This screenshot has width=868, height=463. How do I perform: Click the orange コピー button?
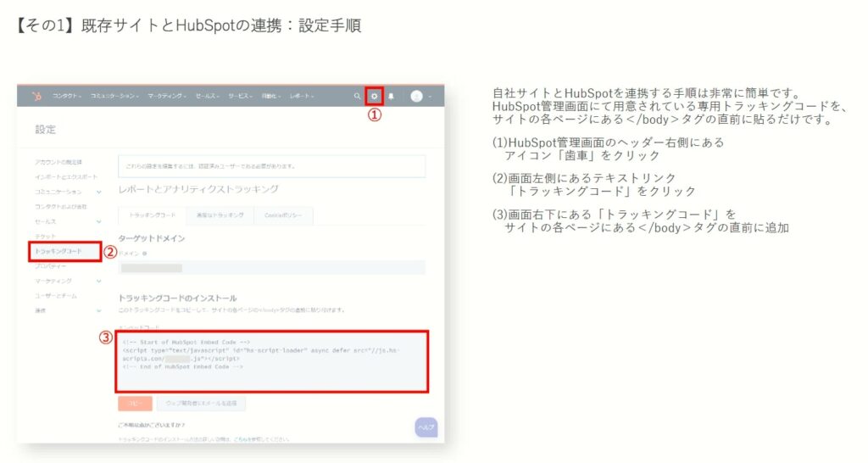point(135,403)
